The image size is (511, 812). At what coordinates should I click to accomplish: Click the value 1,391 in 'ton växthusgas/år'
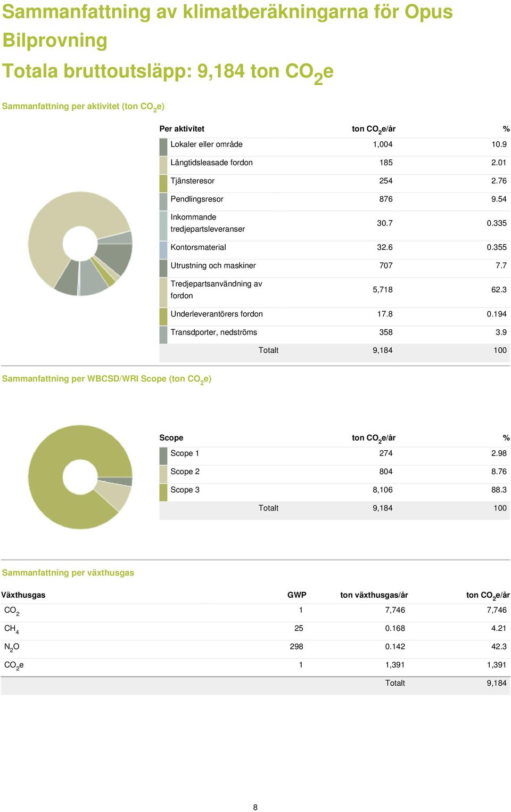tap(395, 665)
